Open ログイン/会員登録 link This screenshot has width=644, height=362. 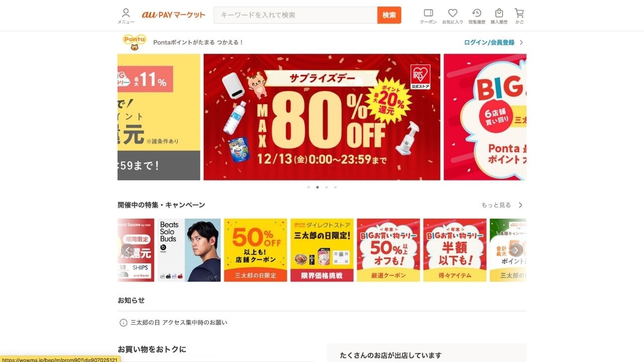[x=489, y=43]
